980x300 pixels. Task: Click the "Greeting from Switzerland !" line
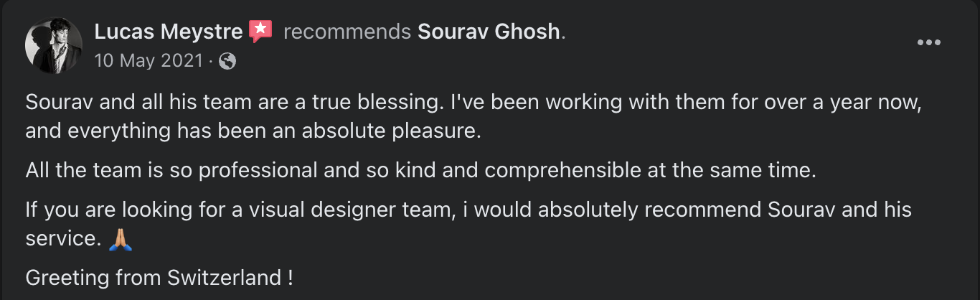pyautogui.click(x=159, y=277)
